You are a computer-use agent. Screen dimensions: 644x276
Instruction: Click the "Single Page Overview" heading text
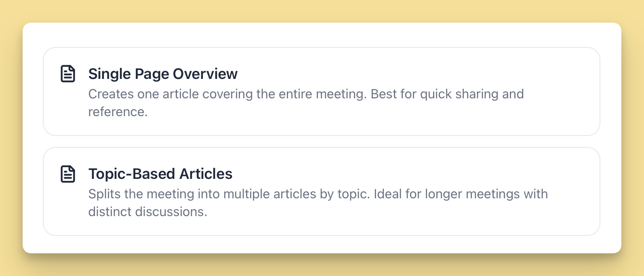pos(163,74)
